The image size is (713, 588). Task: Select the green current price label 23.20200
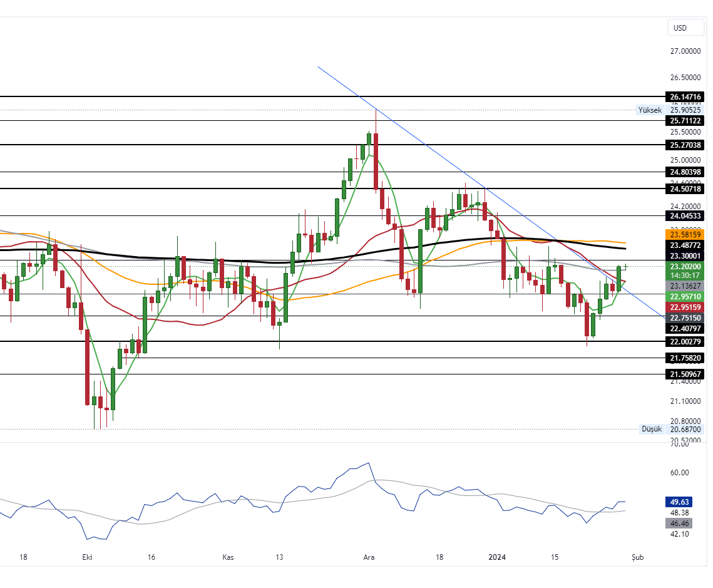685,266
